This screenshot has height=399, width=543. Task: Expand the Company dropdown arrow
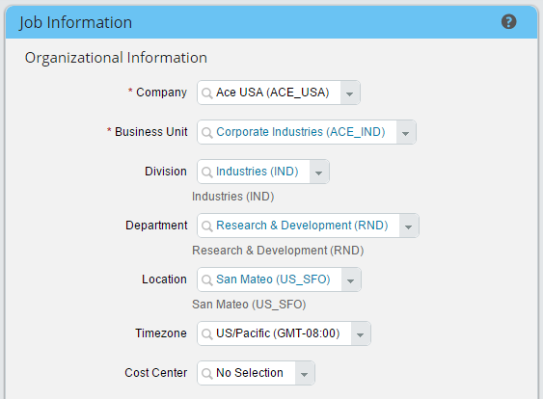350,93
